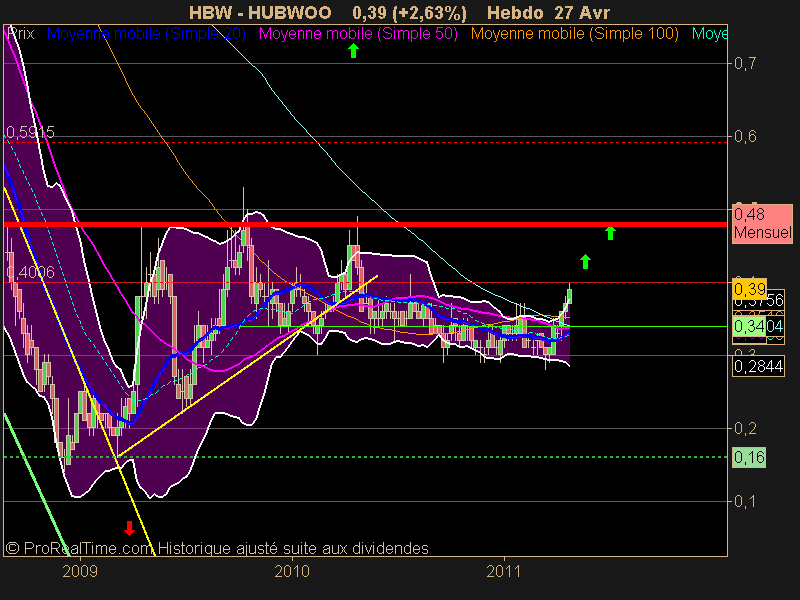Viewport: 800px width, 600px height.
Task: Select the "Prix" legend label
Action: (x=20, y=34)
